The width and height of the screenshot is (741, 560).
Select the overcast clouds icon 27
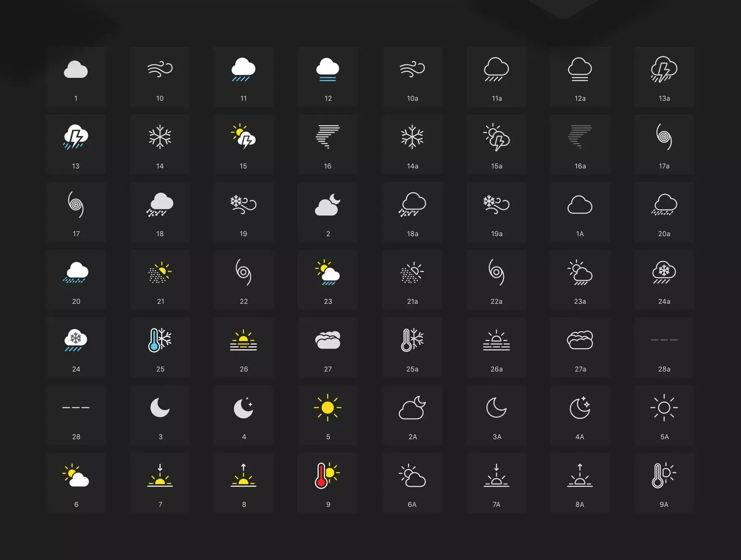point(328,340)
